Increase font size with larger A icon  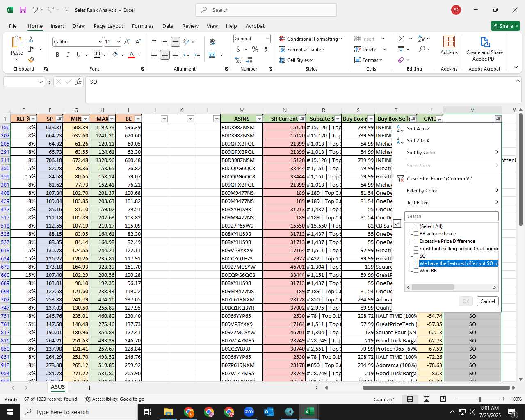(x=127, y=41)
